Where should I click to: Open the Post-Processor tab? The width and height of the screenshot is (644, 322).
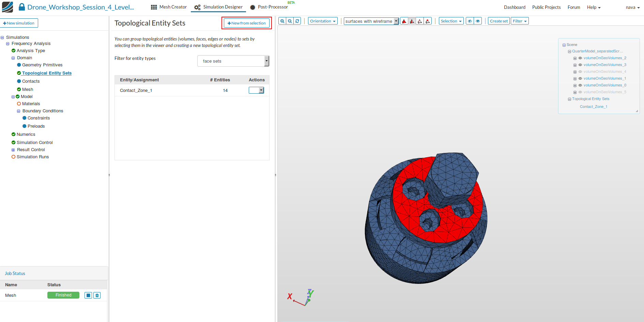269,7
